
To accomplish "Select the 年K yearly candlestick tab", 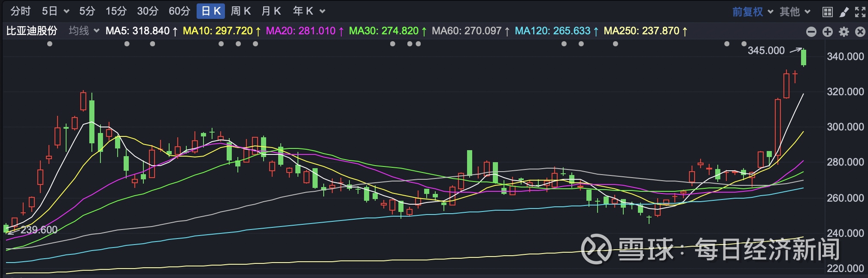I will [303, 11].
